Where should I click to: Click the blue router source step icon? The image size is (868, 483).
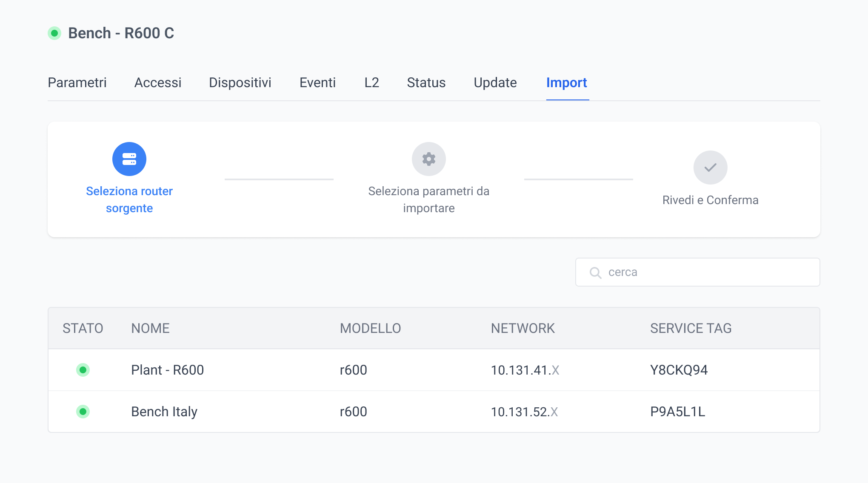[x=129, y=159]
